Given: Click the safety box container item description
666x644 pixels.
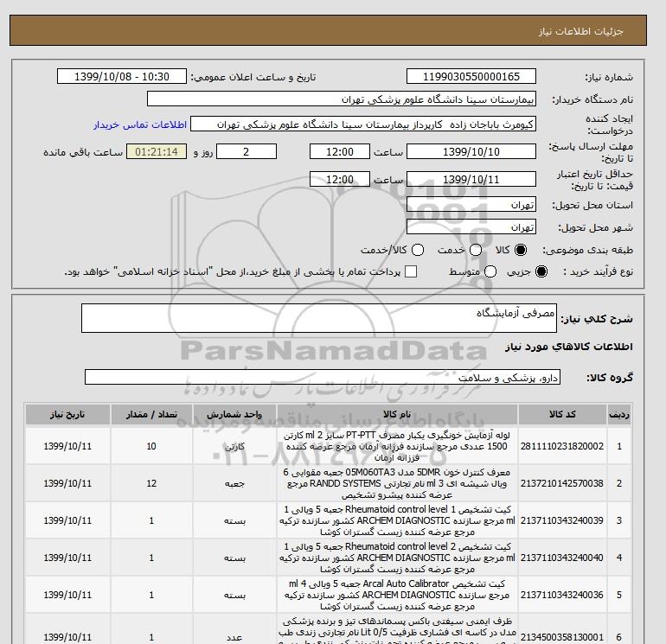Looking at the screenshot, I should pos(397,630).
